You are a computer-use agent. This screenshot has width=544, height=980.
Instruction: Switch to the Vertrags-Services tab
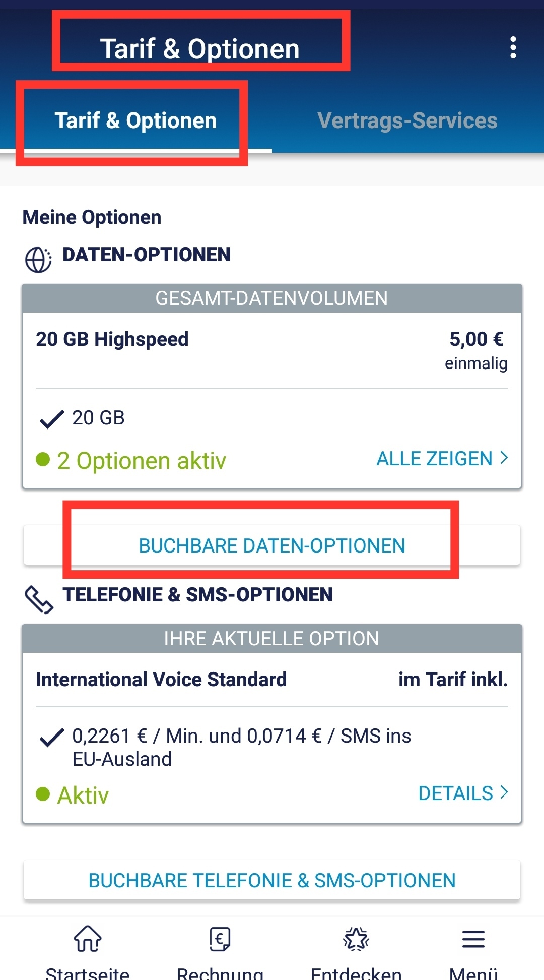[407, 121]
